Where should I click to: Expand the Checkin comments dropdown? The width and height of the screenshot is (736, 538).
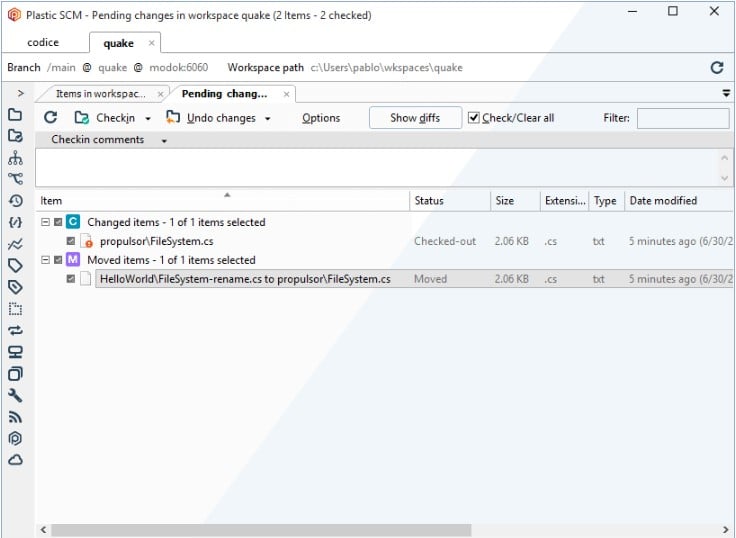coord(164,140)
